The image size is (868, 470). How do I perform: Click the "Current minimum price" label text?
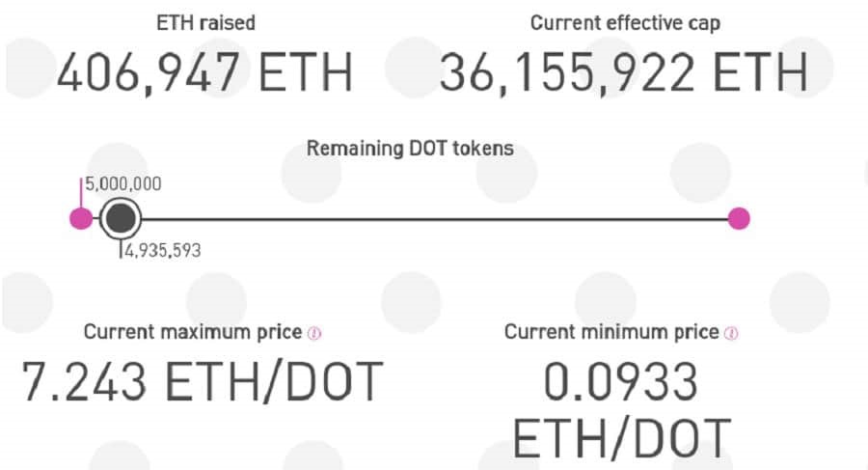tap(611, 332)
